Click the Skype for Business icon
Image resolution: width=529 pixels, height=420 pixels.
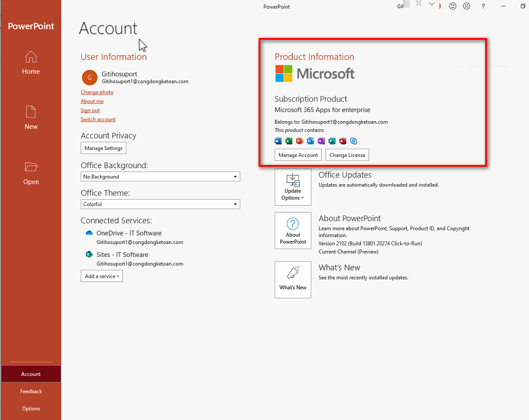[x=354, y=141]
